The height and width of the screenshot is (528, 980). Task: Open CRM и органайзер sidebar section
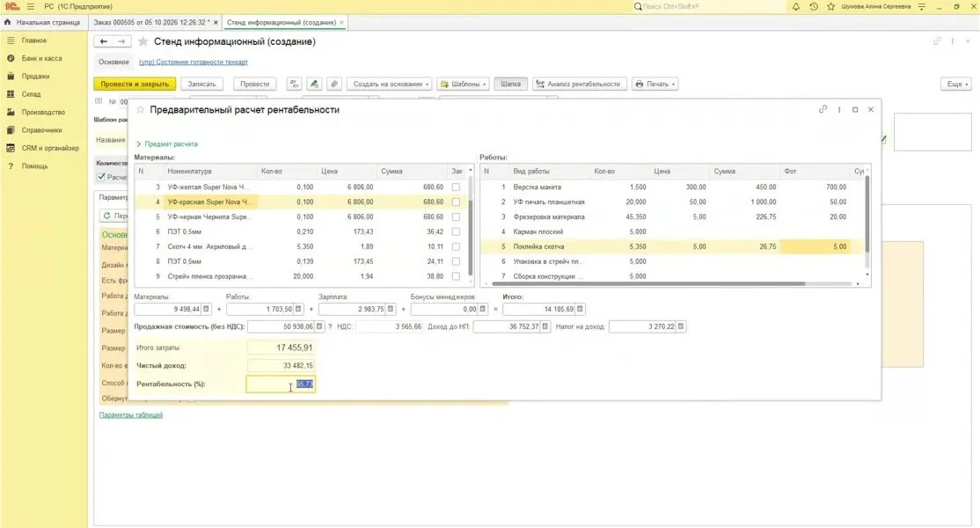click(x=49, y=148)
